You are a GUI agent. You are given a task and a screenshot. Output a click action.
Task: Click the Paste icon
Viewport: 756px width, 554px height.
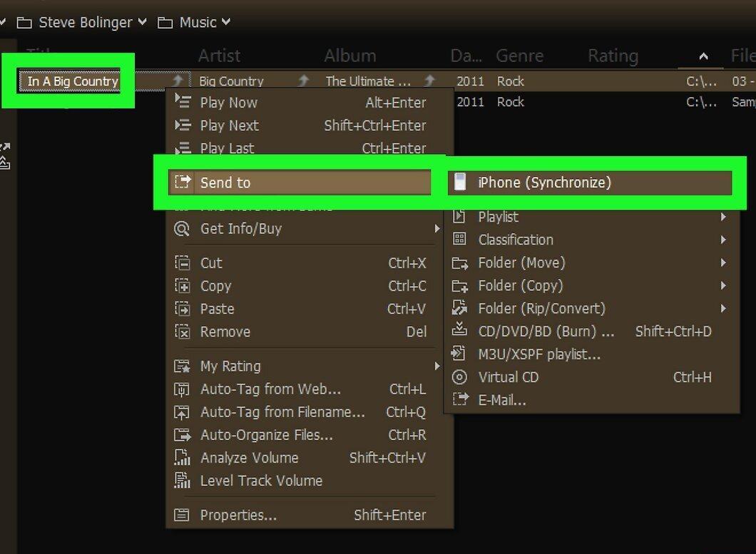click(x=182, y=309)
